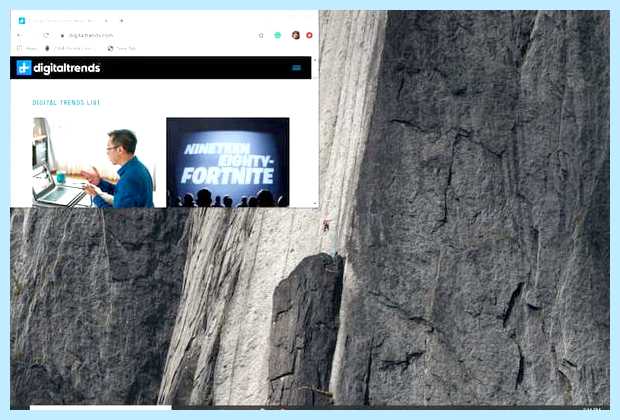Open the DIGITAL TRENDS LIVE section link
The image size is (620, 420).
[66, 102]
